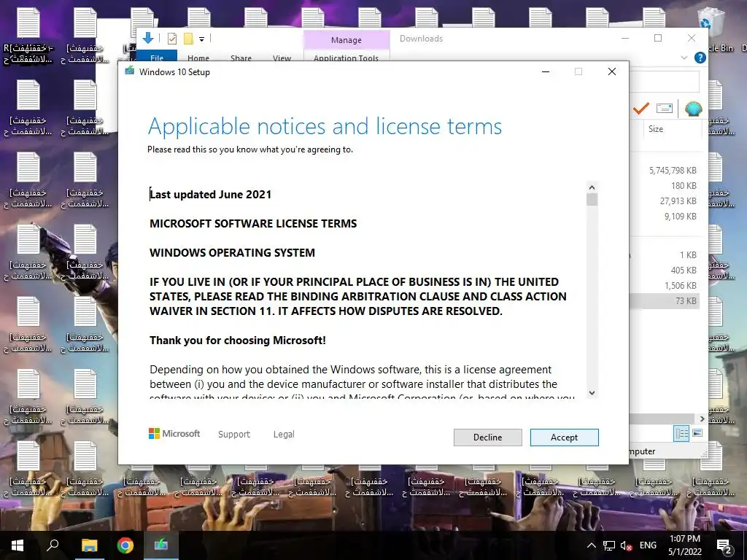This screenshot has height=560, width=747.
Task: Click Windows Setup taskbar icon
Action: pyautogui.click(x=161, y=545)
